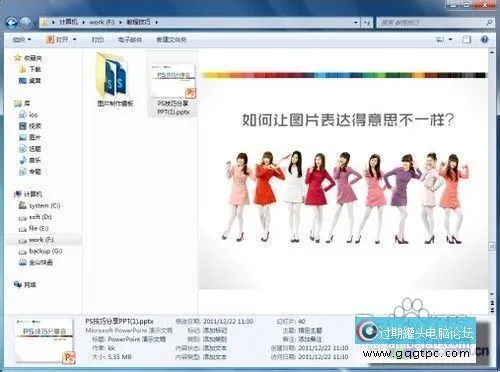
Task: Toggle the preview pane button in toolbar
Action: 467,40
